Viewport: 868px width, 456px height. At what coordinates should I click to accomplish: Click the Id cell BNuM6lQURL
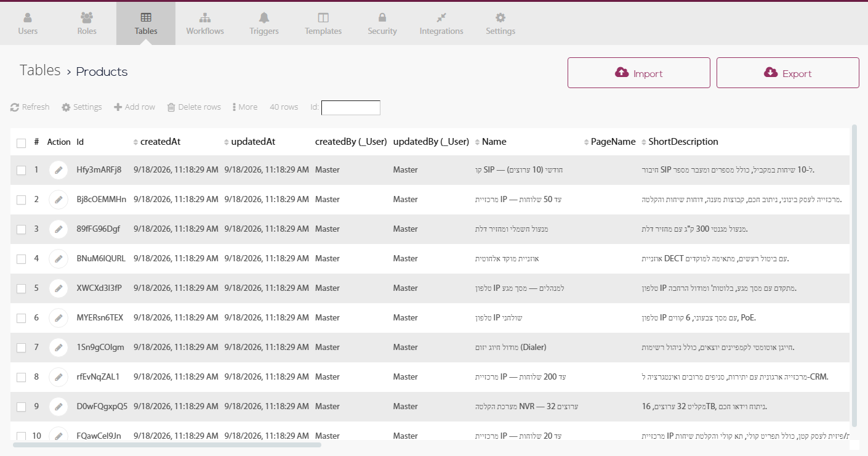(x=101, y=259)
